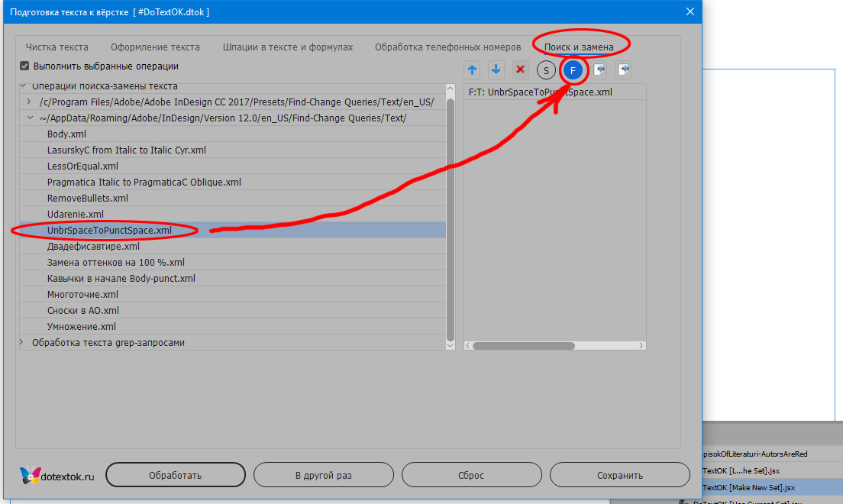Open the 'Оформление текста' tab

click(155, 47)
